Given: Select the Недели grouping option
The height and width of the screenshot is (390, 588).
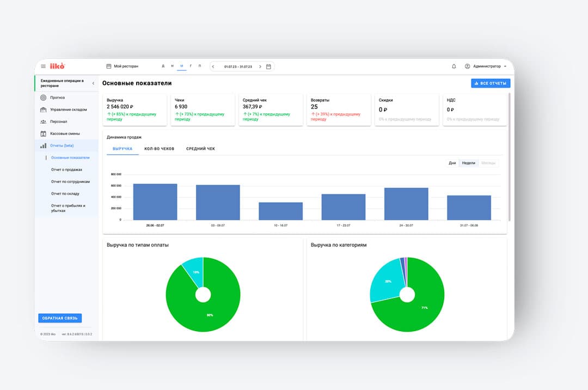Looking at the screenshot, I should click(x=468, y=163).
